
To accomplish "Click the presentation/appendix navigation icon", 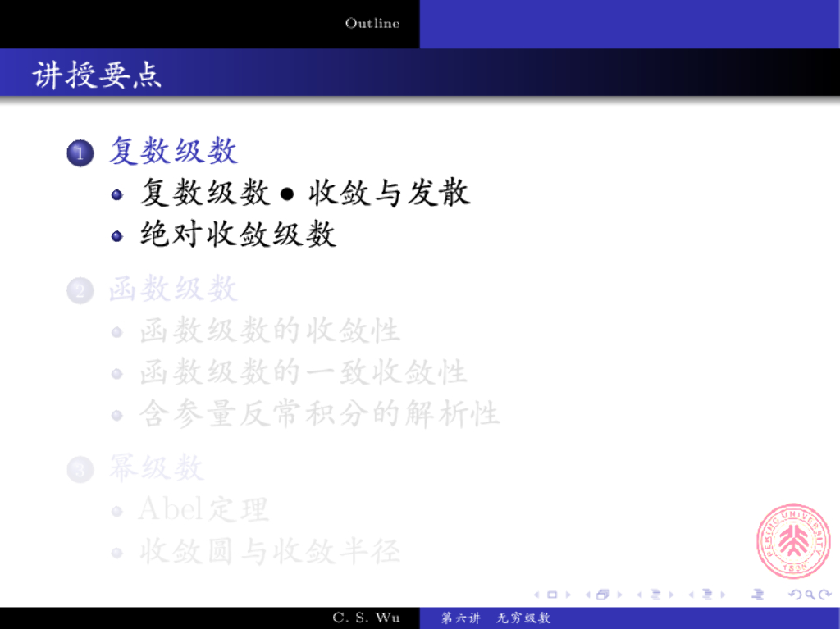I will (x=757, y=595).
